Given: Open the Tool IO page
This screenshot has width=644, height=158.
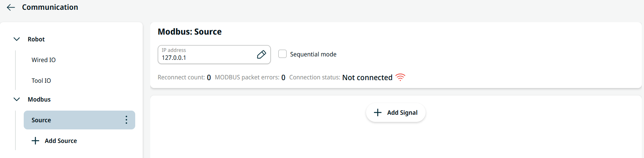Looking at the screenshot, I should [x=41, y=81].
